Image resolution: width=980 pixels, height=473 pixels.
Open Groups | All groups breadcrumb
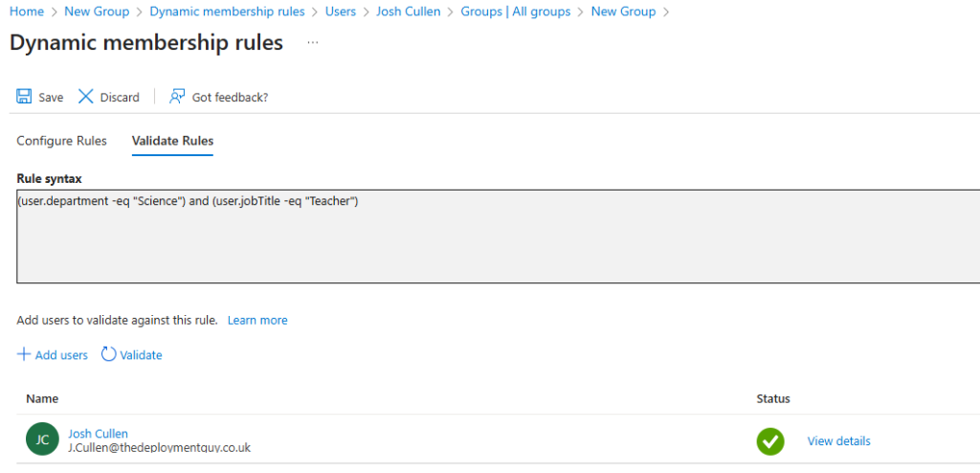(516, 11)
